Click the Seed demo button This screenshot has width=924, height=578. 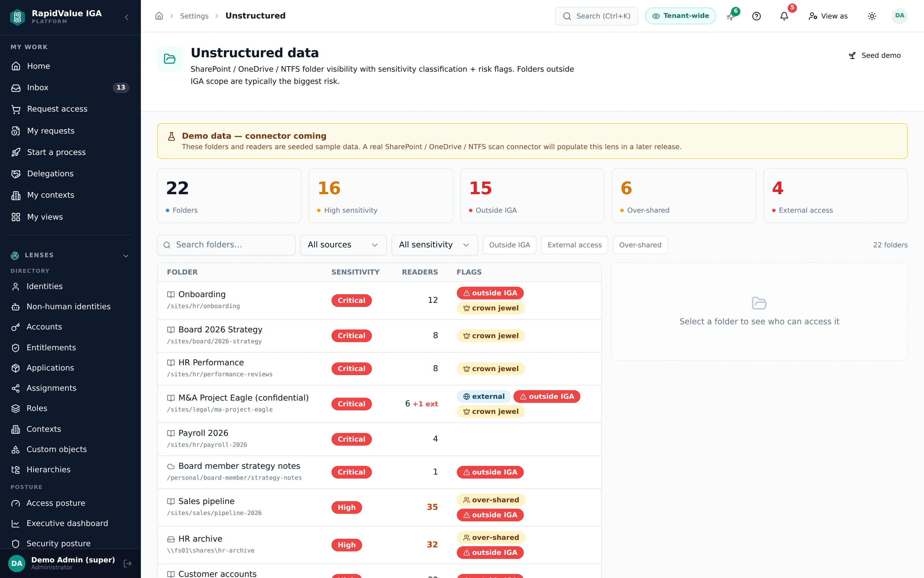[x=875, y=55]
